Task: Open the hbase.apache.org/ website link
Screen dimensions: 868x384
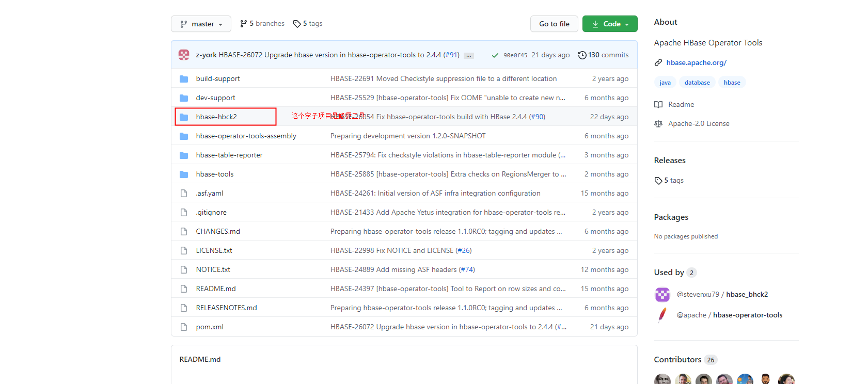Action: point(696,62)
